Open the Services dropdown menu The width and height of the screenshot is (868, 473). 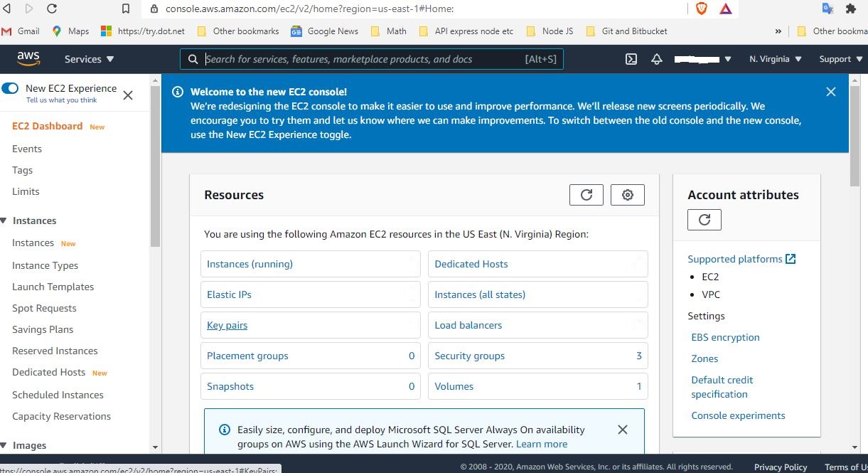(89, 59)
